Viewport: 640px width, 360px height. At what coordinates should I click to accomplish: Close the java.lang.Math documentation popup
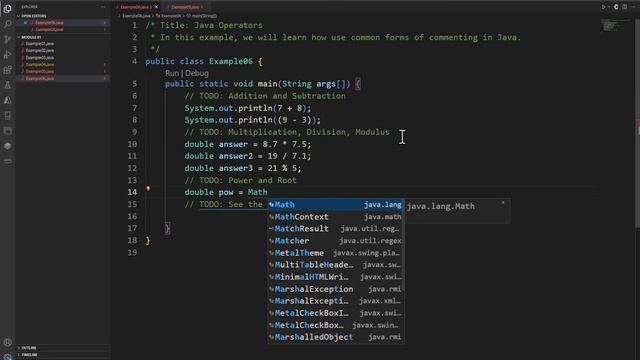[503, 202]
